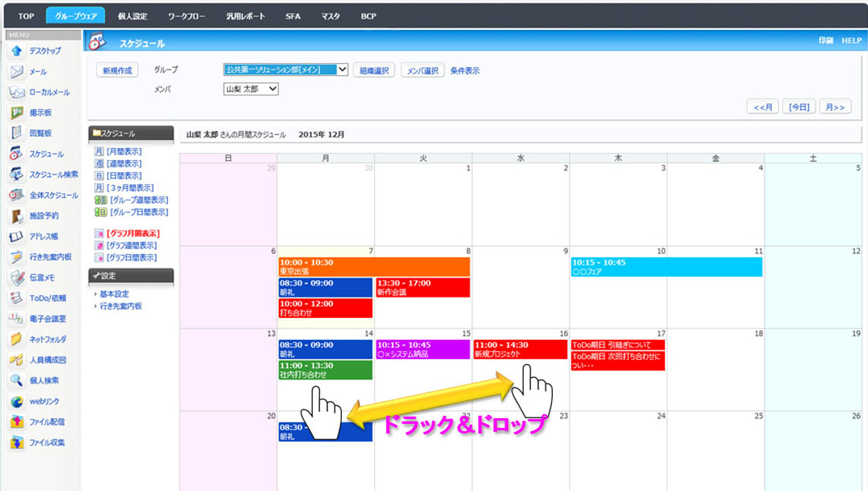
Task: Switch to the ワークフロー tab
Action: 187,16
